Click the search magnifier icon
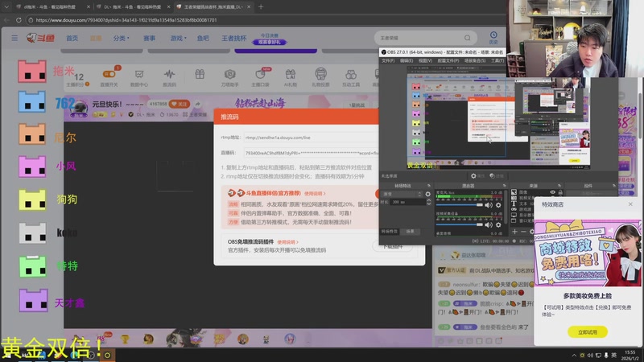Image resolution: width=644 pixels, height=362 pixels. pyautogui.click(x=468, y=38)
